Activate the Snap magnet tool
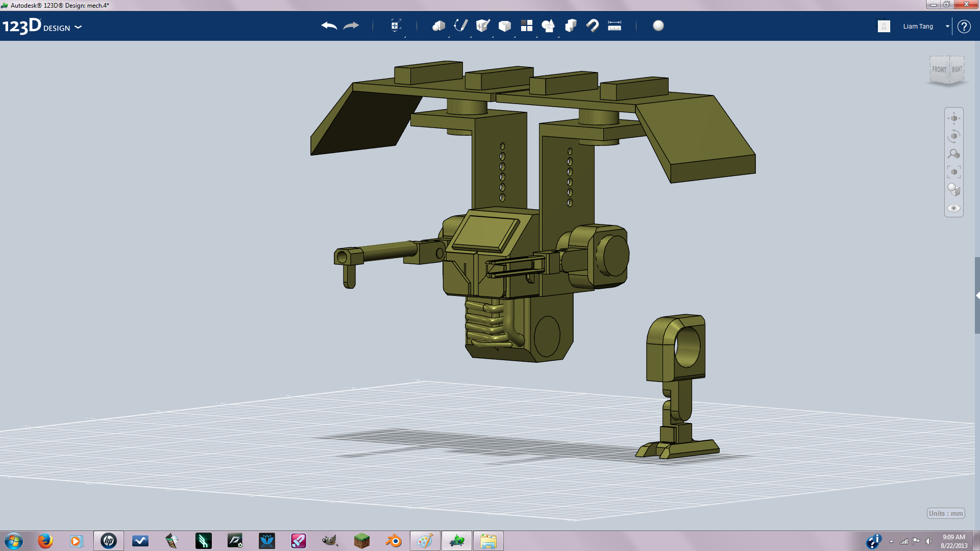The height and width of the screenshot is (551, 980). pos(593,26)
